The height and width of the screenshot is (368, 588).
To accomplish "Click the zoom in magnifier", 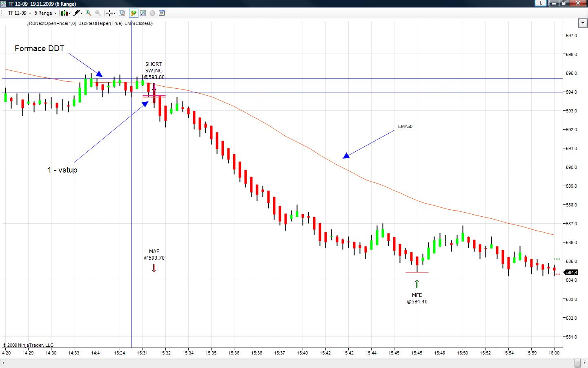I will 89,13.
